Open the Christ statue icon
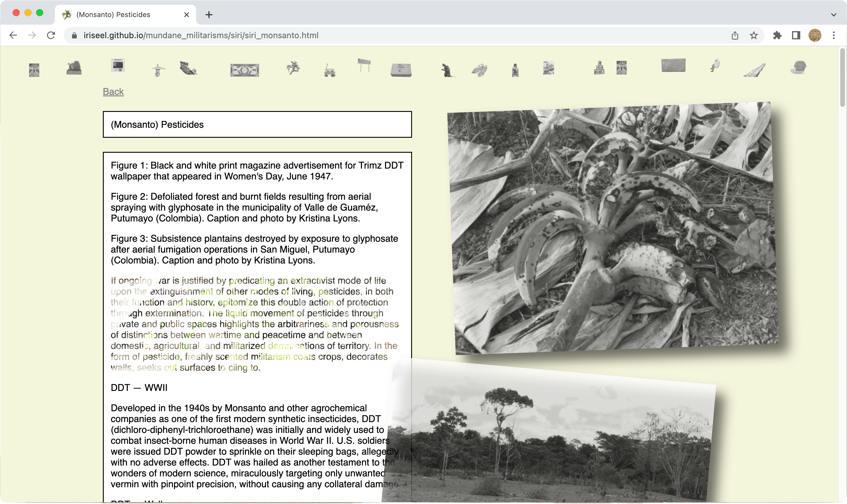The image size is (847, 504). tap(158, 70)
